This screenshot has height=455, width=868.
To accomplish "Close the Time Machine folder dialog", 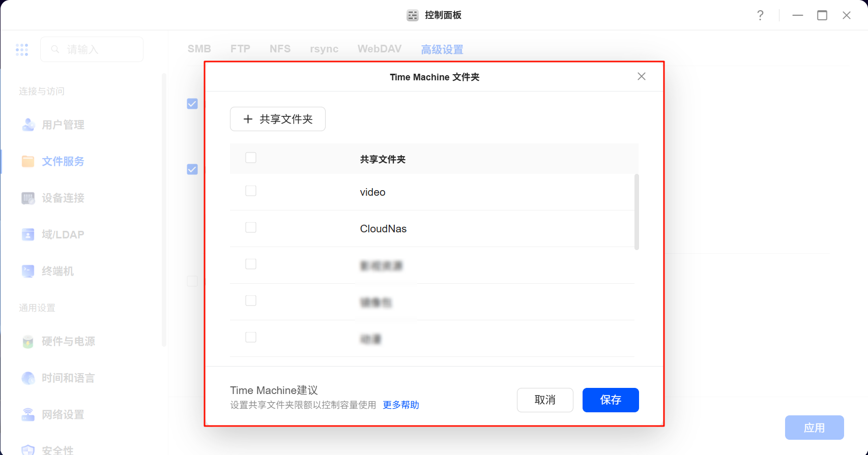I will [x=642, y=76].
